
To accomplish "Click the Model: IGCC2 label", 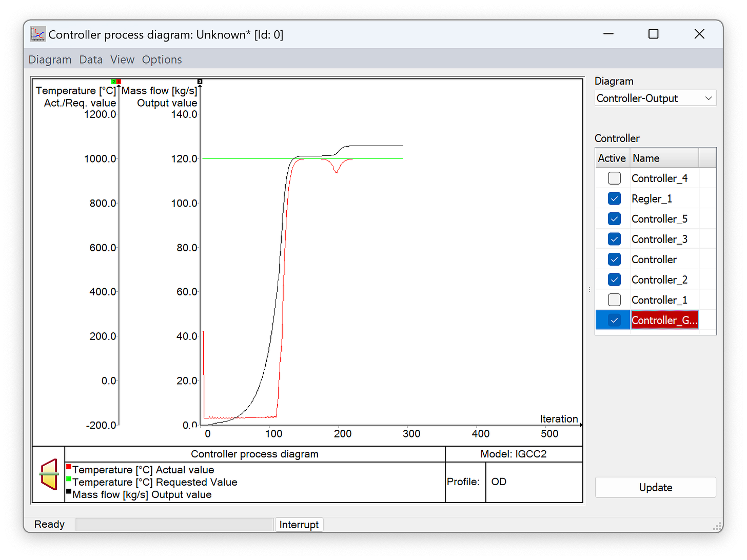I will [514, 454].
